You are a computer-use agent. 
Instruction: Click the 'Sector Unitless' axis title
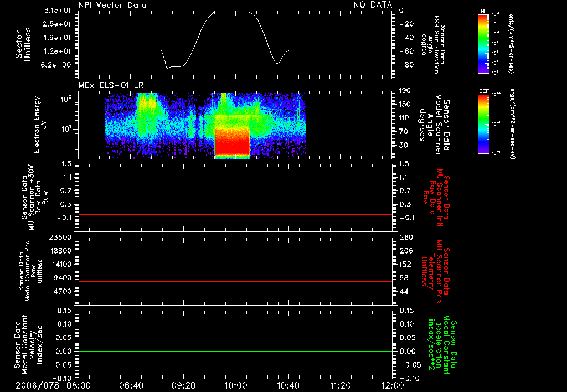point(23,44)
